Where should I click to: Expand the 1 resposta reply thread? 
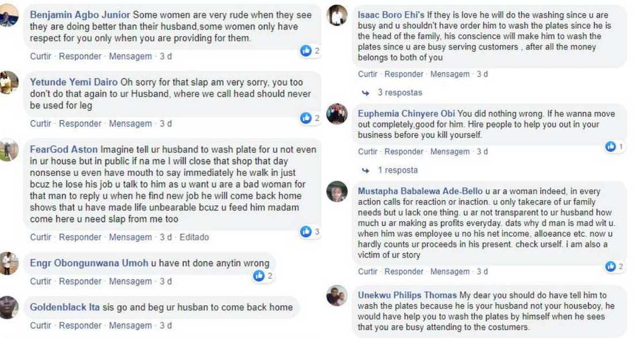[x=398, y=170]
